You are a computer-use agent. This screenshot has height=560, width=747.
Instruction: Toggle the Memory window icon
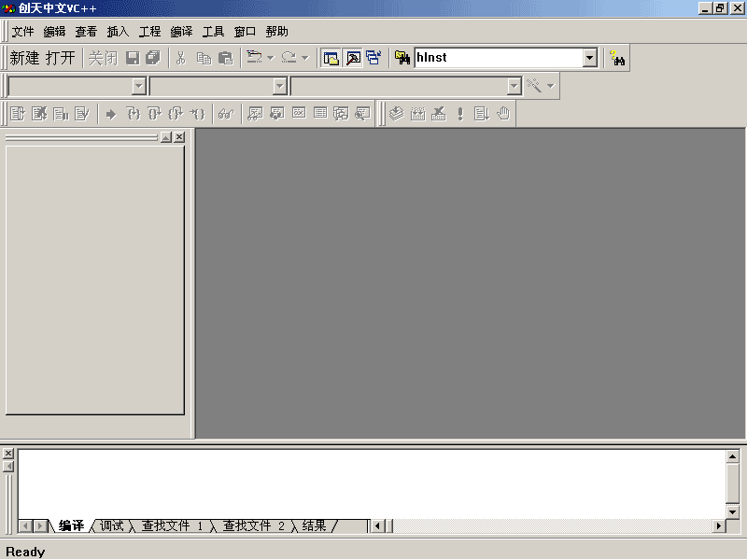(320, 113)
